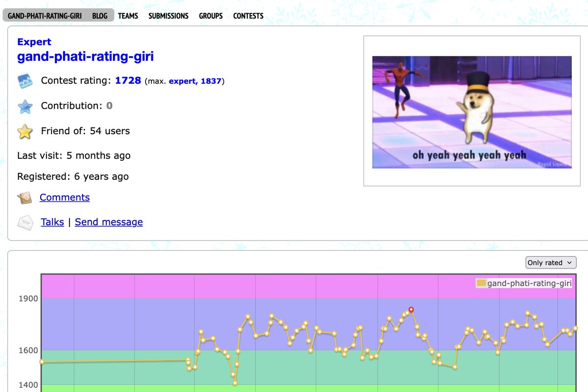The width and height of the screenshot is (588, 392).
Task: Switch to the CONTESTS tab
Action: pos(248,16)
